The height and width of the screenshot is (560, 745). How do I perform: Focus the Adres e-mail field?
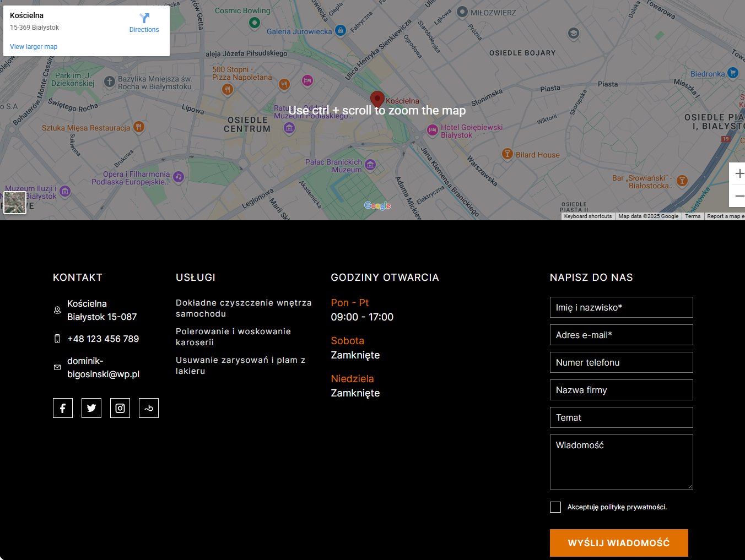coord(622,335)
